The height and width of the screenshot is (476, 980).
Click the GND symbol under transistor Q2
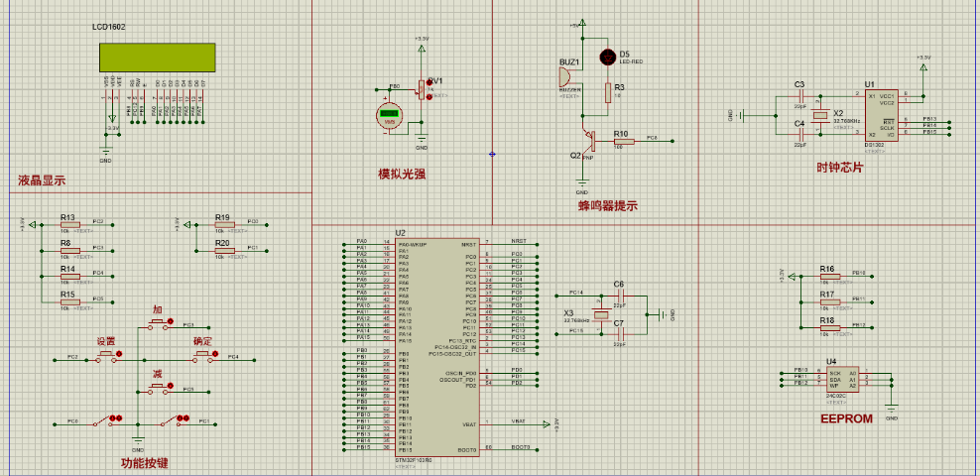pos(582,183)
